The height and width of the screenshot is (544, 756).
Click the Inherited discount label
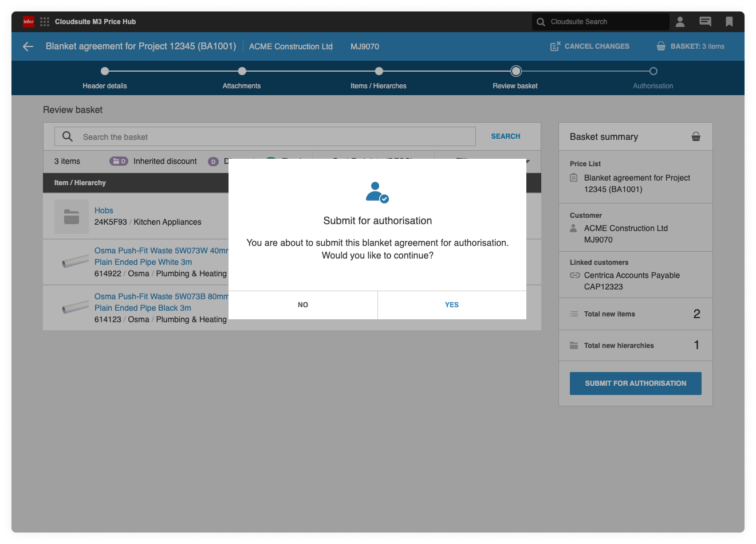[165, 161]
